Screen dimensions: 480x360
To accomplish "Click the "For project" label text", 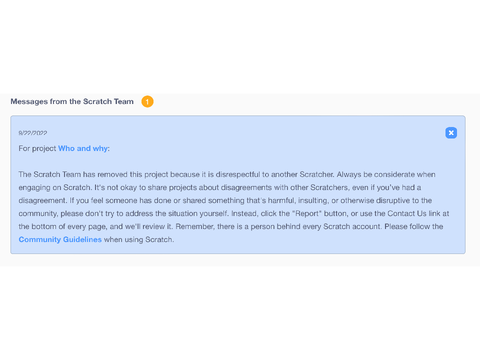I will [37, 148].
